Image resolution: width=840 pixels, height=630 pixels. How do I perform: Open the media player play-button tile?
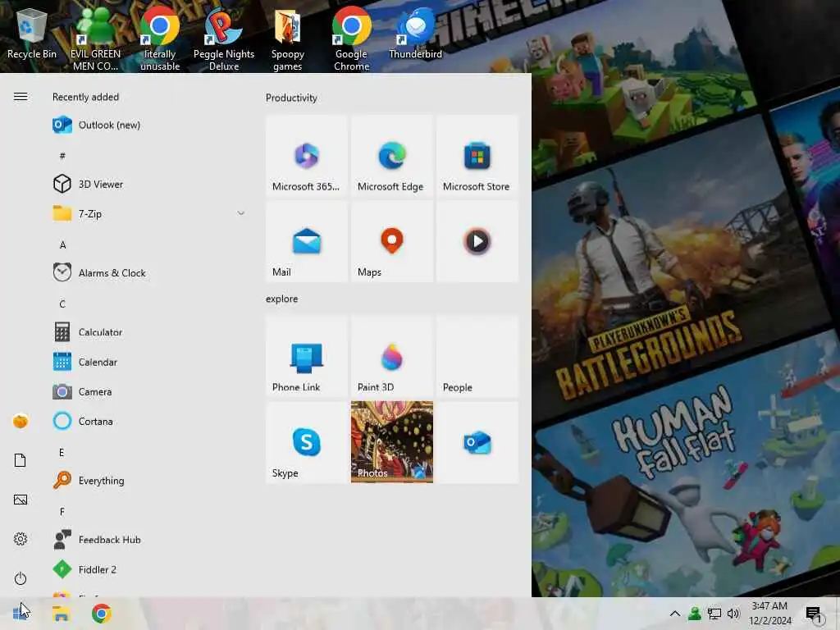coord(477,242)
